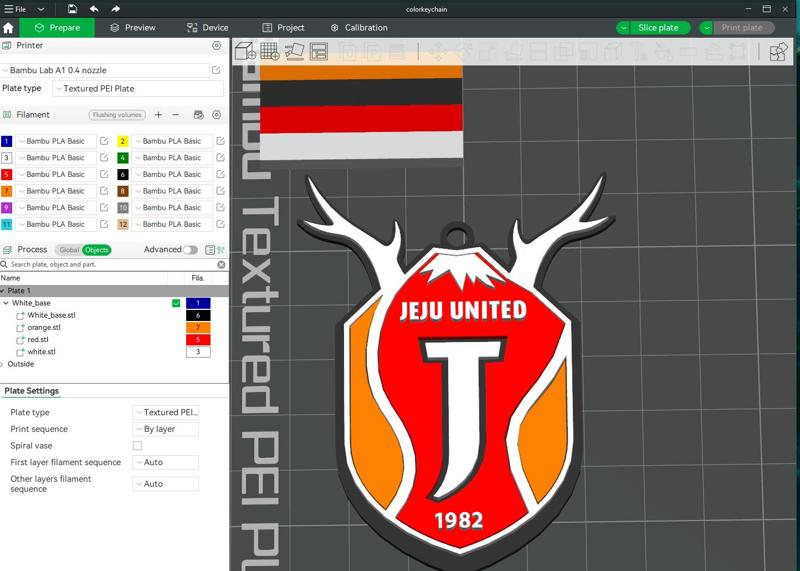Select White_base.stl part
This screenshot has width=800, height=571.
pyautogui.click(x=51, y=315)
